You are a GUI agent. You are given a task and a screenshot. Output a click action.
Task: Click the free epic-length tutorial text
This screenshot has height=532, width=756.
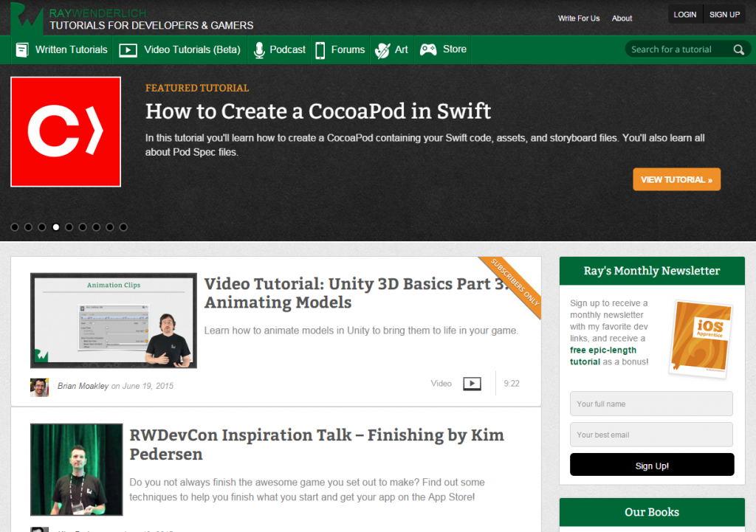pos(602,356)
